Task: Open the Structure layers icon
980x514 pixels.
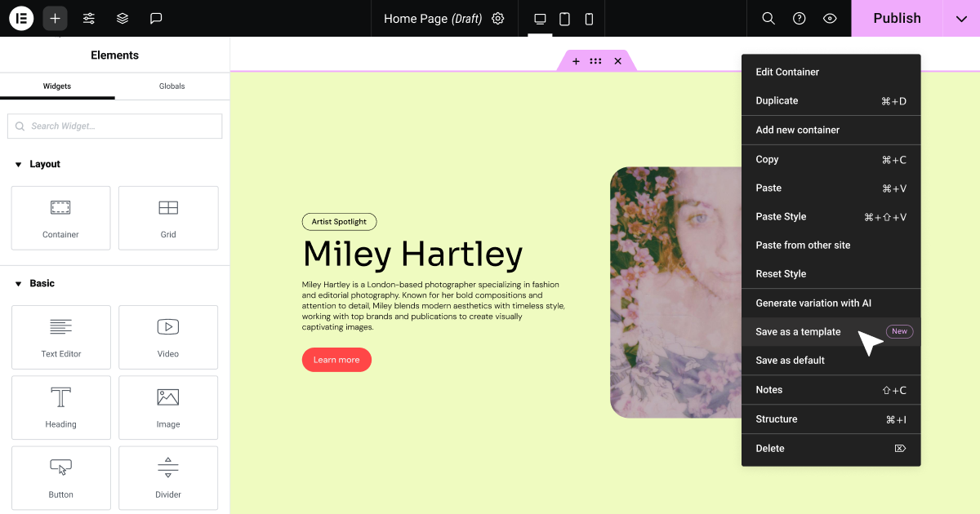Action: tap(122, 18)
